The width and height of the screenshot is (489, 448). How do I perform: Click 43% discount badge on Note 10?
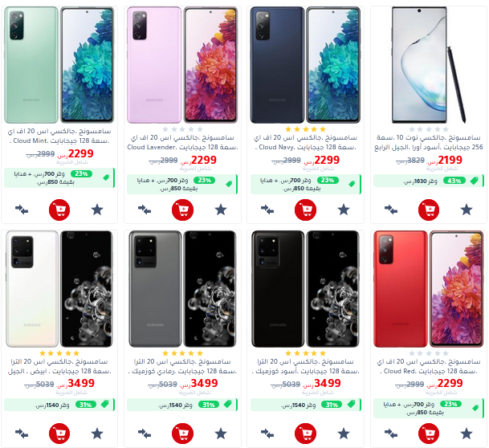(x=454, y=181)
